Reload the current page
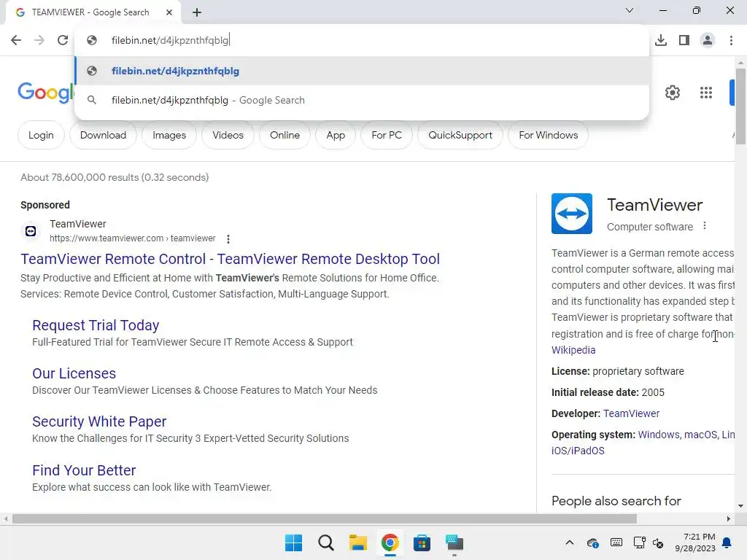 pos(63,40)
